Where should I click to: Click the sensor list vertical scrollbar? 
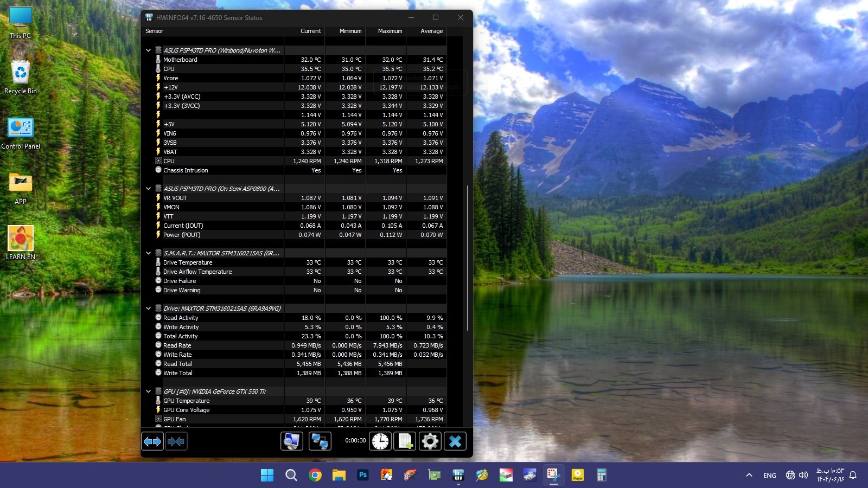pyautogui.click(x=468, y=258)
